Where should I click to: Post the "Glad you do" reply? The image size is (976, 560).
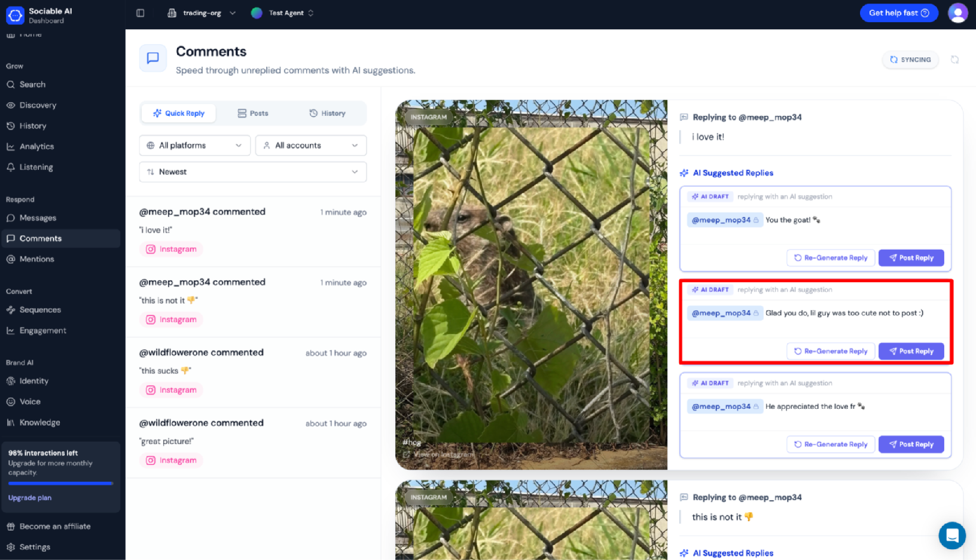(911, 351)
